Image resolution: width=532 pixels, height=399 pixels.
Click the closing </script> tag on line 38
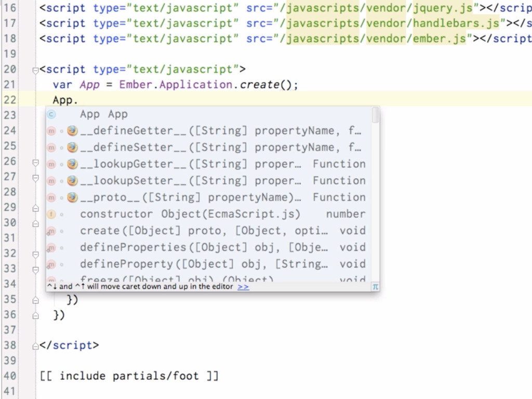point(69,345)
